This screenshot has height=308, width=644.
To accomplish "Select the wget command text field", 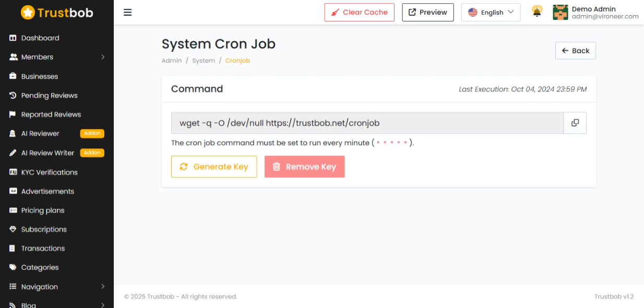I will (367, 123).
